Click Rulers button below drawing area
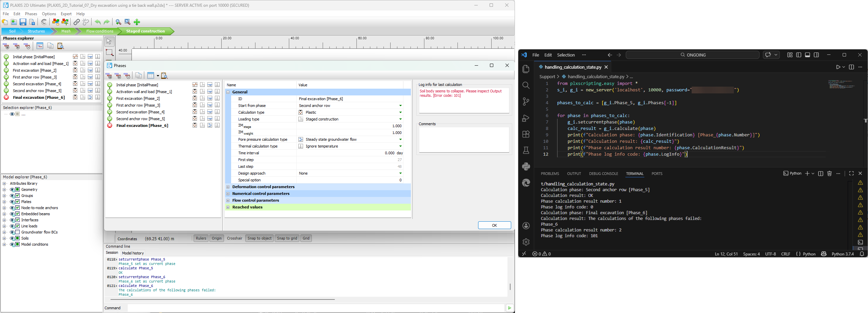This screenshot has height=313, width=868. coord(201,238)
